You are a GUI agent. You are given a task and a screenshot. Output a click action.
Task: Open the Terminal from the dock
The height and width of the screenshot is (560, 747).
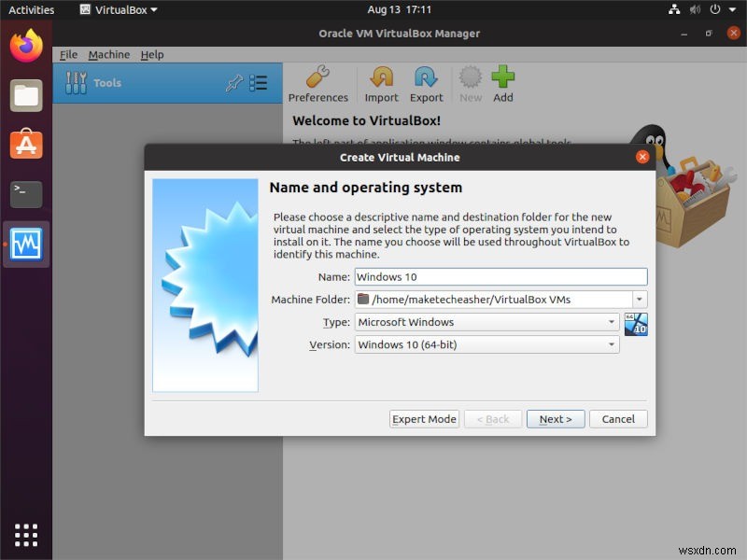[25, 194]
